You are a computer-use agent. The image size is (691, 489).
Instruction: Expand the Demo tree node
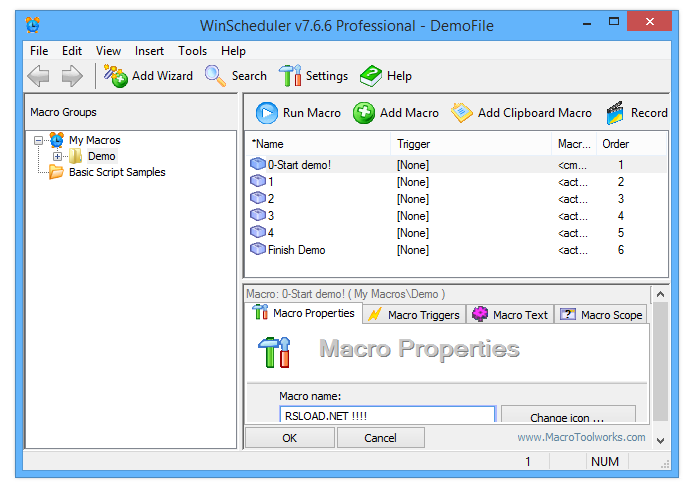click(57, 156)
